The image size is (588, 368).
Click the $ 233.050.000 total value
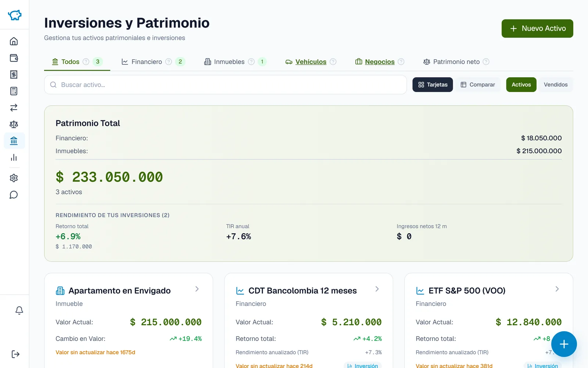click(x=109, y=177)
